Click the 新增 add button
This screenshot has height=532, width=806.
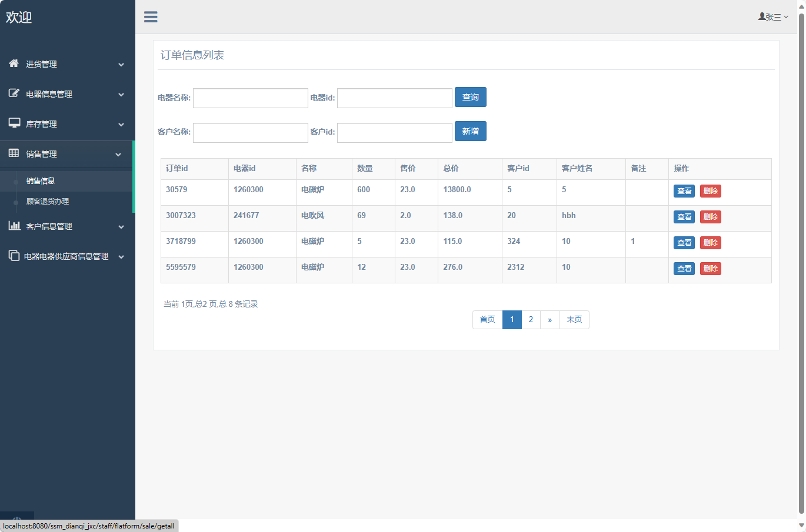[x=470, y=132]
